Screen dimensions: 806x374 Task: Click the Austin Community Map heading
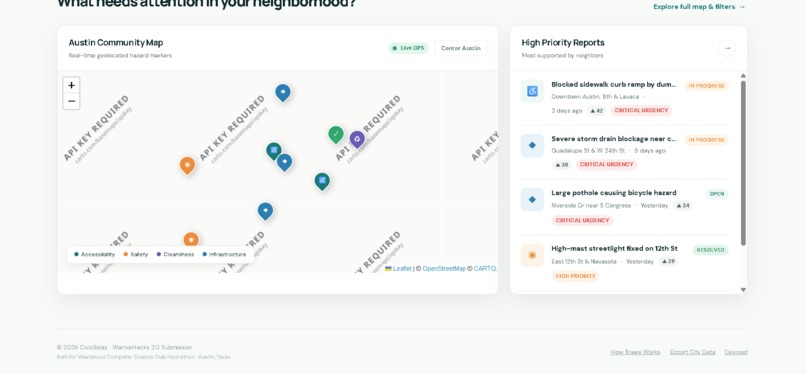point(116,43)
